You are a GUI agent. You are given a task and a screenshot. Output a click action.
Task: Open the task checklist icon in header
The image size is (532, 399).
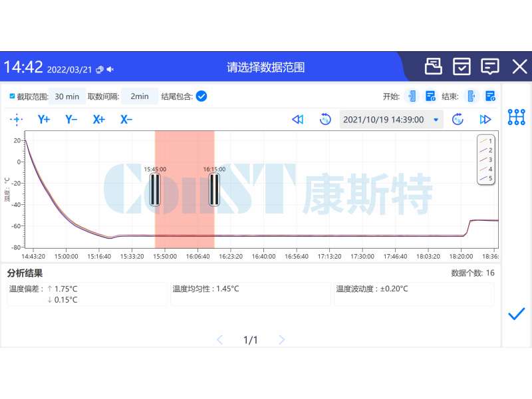click(462, 66)
